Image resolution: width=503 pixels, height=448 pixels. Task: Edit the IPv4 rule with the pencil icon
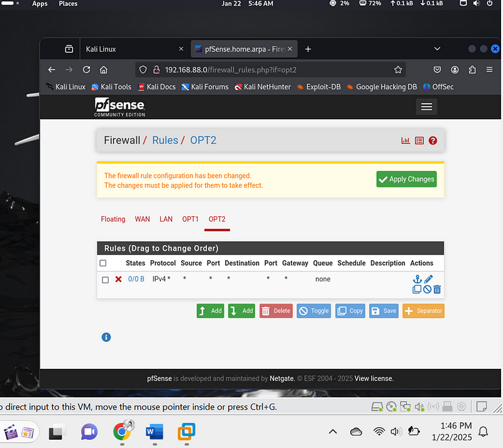click(428, 279)
